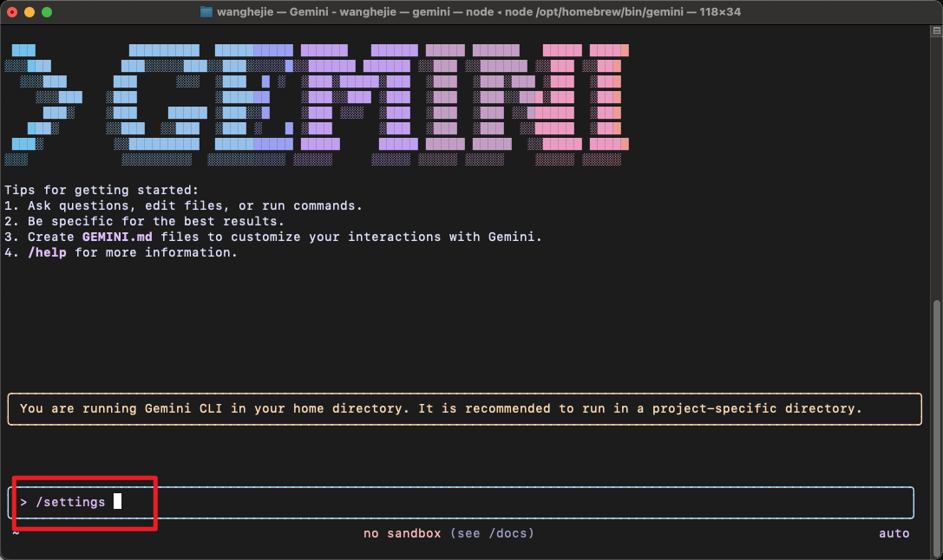The height and width of the screenshot is (560, 943).
Task: Click the empty area of the prompt input box
Action: (521, 502)
